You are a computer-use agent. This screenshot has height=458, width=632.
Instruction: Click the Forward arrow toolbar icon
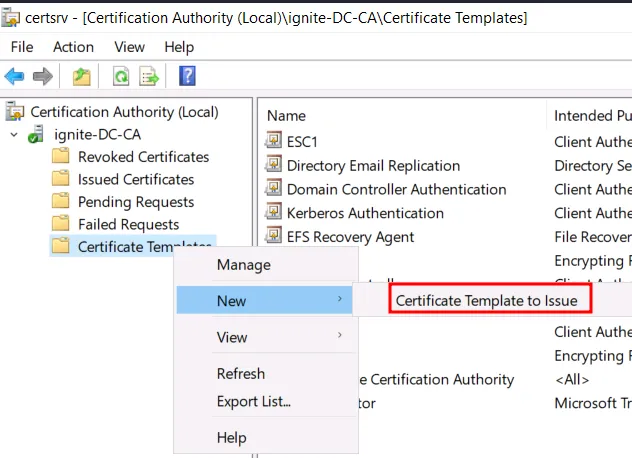point(42,76)
